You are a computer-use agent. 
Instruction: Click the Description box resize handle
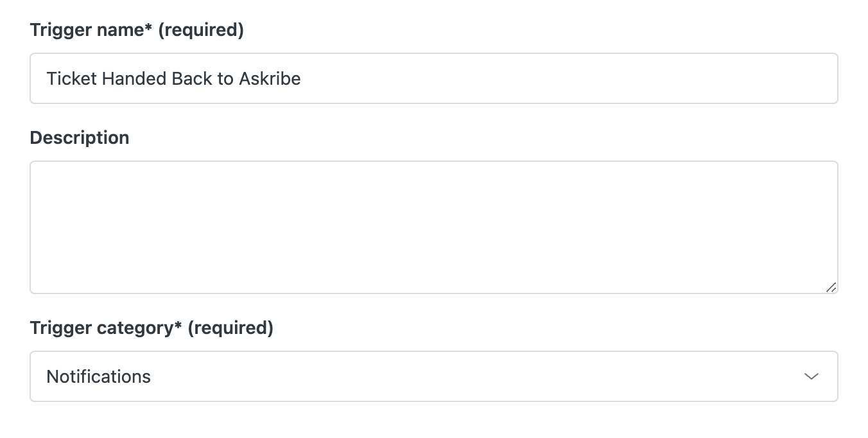pos(831,287)
